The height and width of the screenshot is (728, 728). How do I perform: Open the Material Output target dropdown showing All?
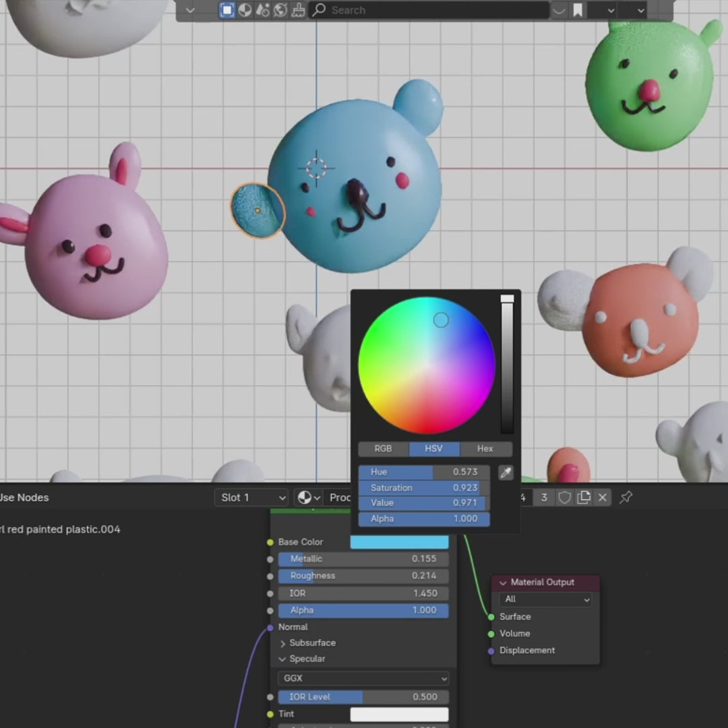[546, 599]
